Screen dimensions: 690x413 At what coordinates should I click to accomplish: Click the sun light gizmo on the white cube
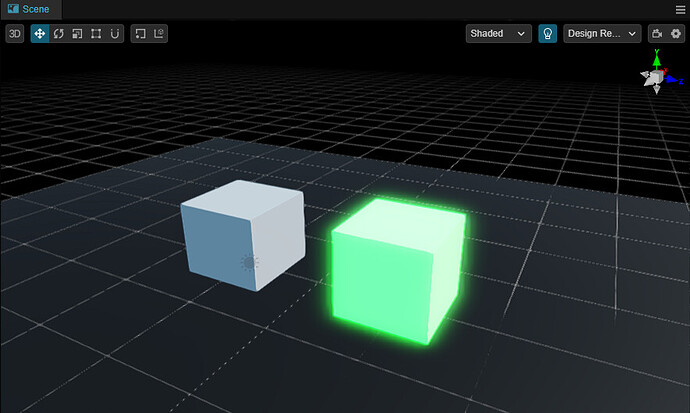(x=250, y=262)
